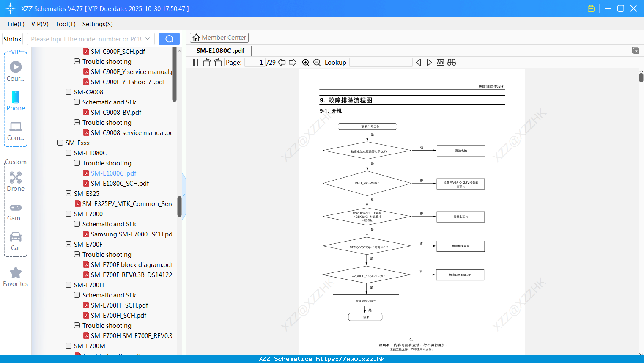Open the xzz.hk website link
This screenshot has height=363, width=644.
(x=350, y=359)
